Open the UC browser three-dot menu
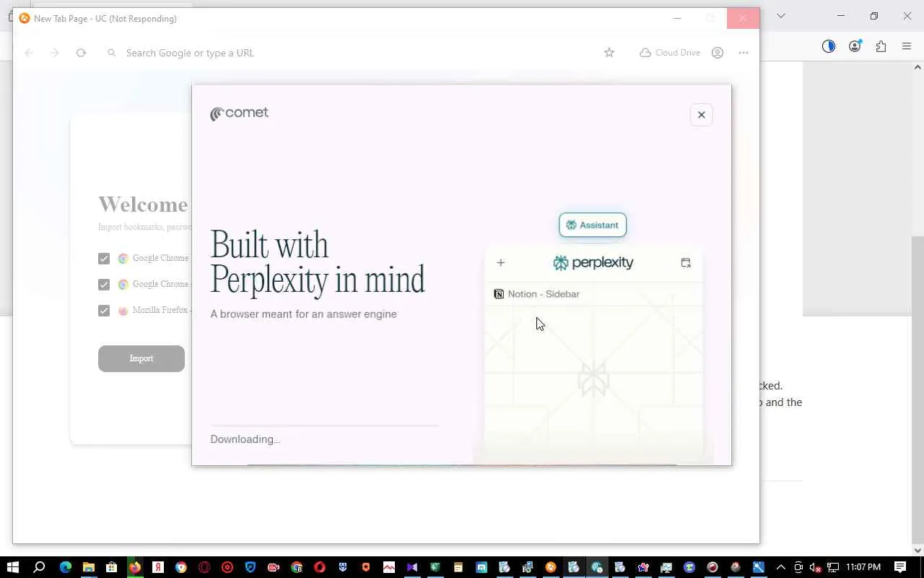 (744, 53)
